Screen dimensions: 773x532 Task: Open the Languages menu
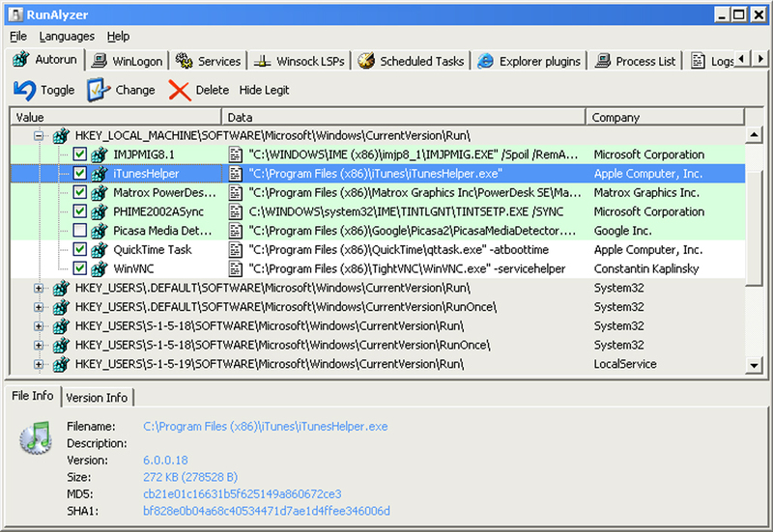(x=67, y=37)
